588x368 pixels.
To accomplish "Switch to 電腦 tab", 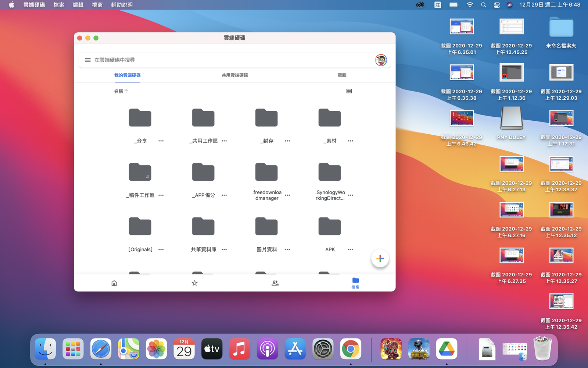I will click(x=342, y=75).
